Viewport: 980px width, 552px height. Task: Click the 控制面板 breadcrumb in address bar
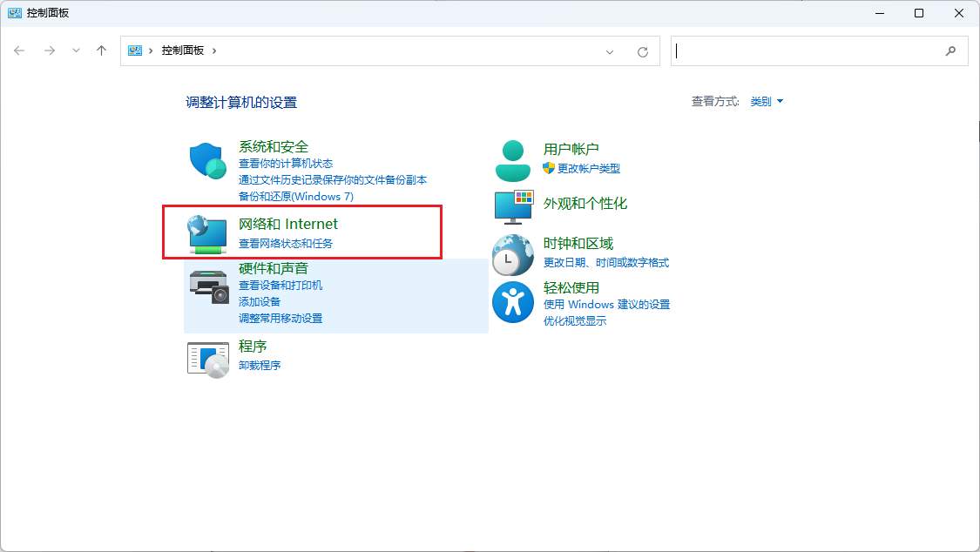tap(182, 50)
